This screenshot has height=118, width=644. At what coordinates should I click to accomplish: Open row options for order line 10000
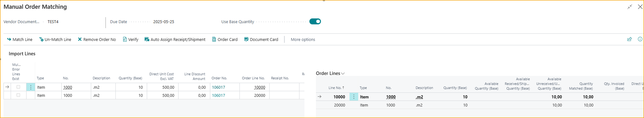[x=353, y=97]
